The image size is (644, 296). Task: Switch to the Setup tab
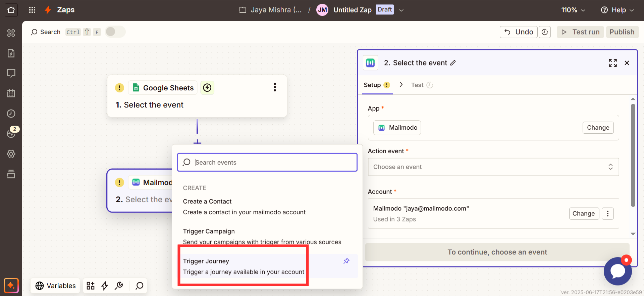click(x=377, y=85)
